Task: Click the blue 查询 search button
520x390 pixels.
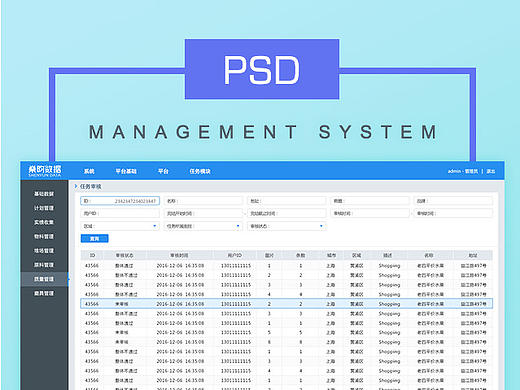Action: (x=95, y=238)
